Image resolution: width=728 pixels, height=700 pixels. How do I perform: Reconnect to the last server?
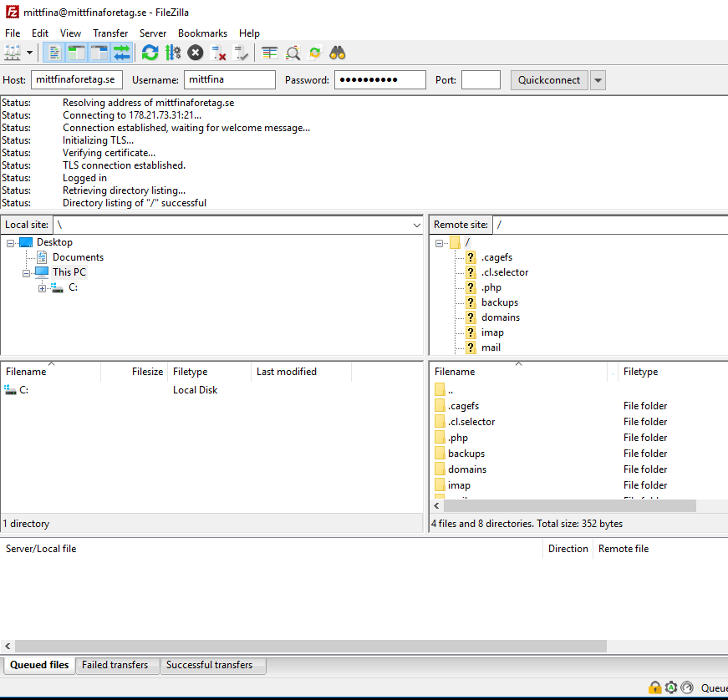[x=241, y=53]
